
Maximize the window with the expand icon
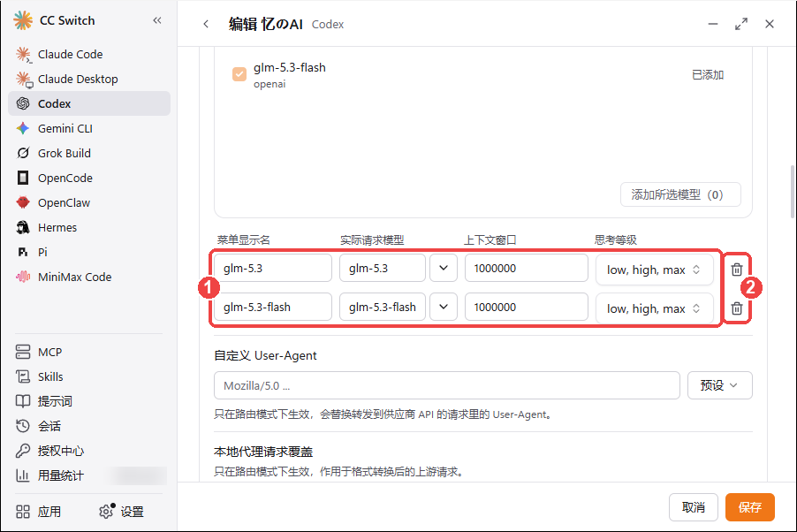tap(741, 24)
